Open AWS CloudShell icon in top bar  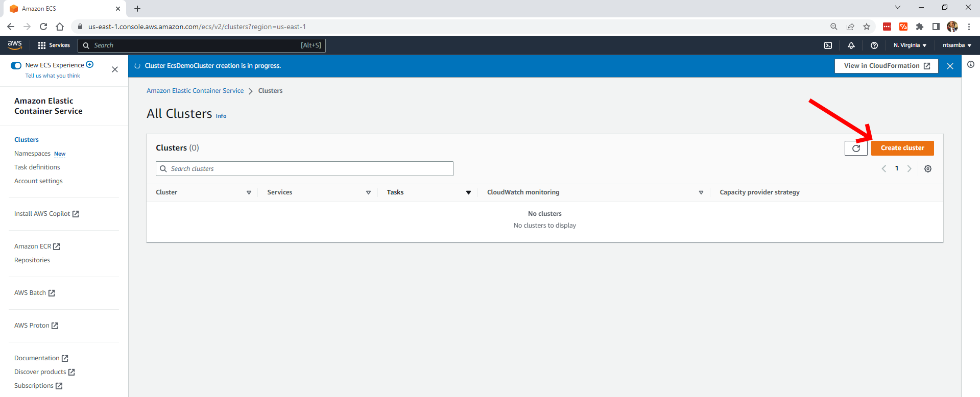pos(828,45)
